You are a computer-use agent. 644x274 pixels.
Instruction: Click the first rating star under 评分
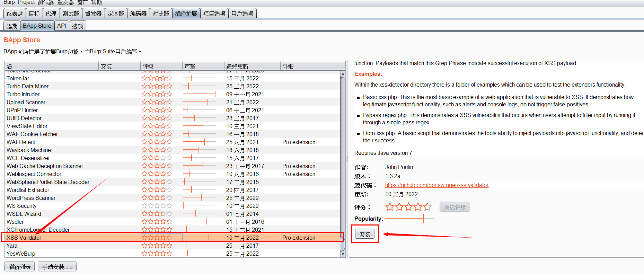click(390, 207)
